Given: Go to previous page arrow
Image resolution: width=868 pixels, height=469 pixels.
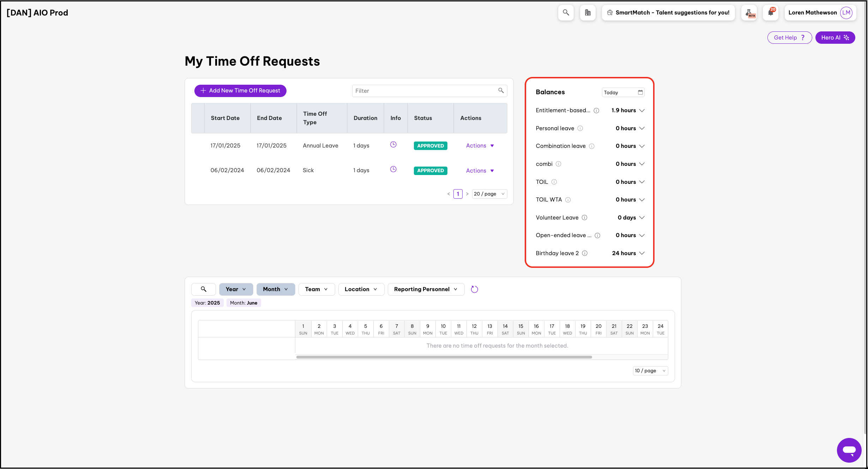Looking at the screenshot, I should click(448, 194).
